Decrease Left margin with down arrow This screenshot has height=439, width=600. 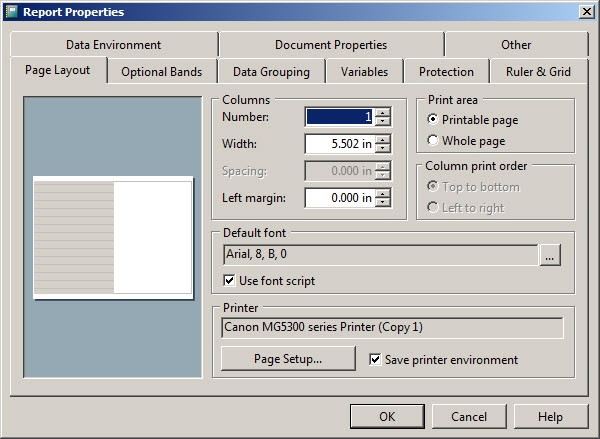coord(383,202)
